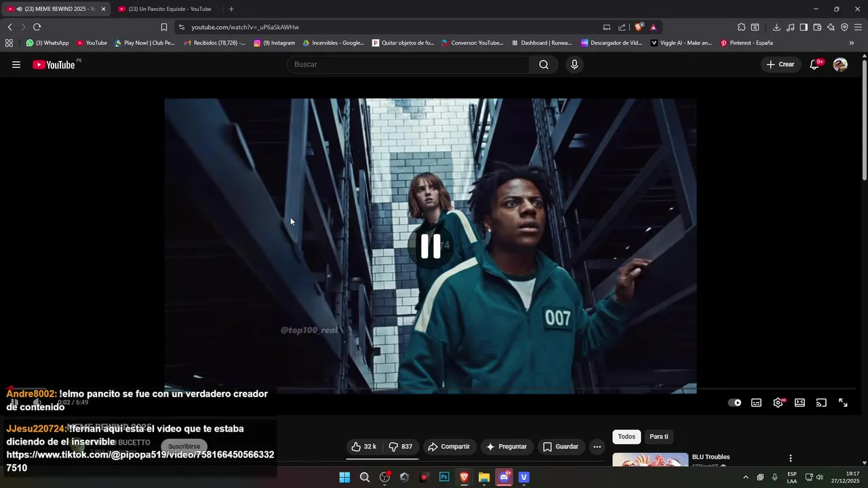
Task: Click the search magnifier button
Action: (544, 64)
